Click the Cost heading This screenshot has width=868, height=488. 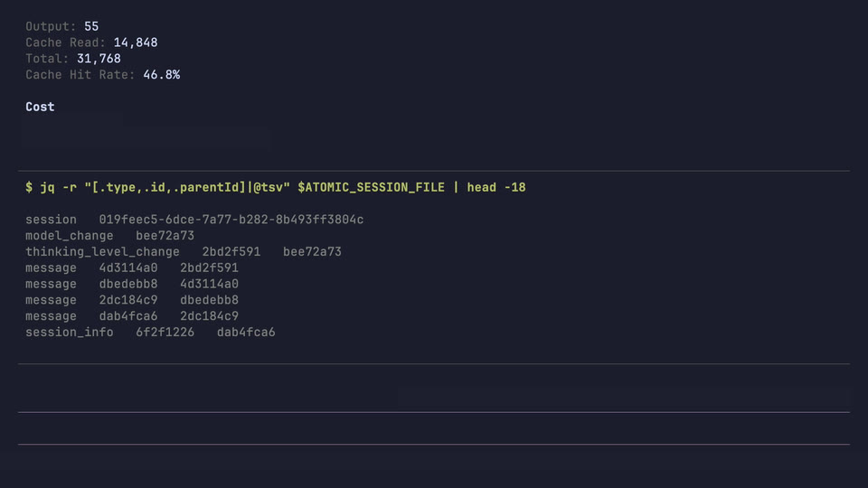tap(40, 107)
